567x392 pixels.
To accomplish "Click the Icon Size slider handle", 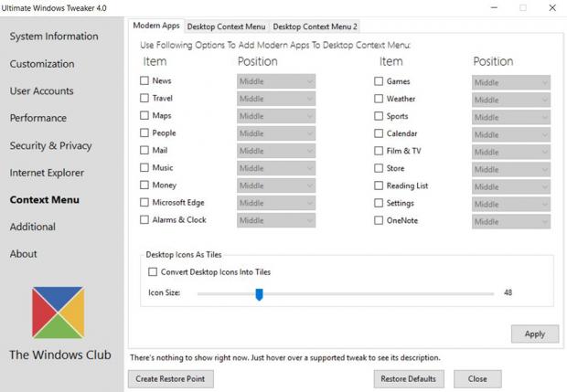I will click(259, 294).
